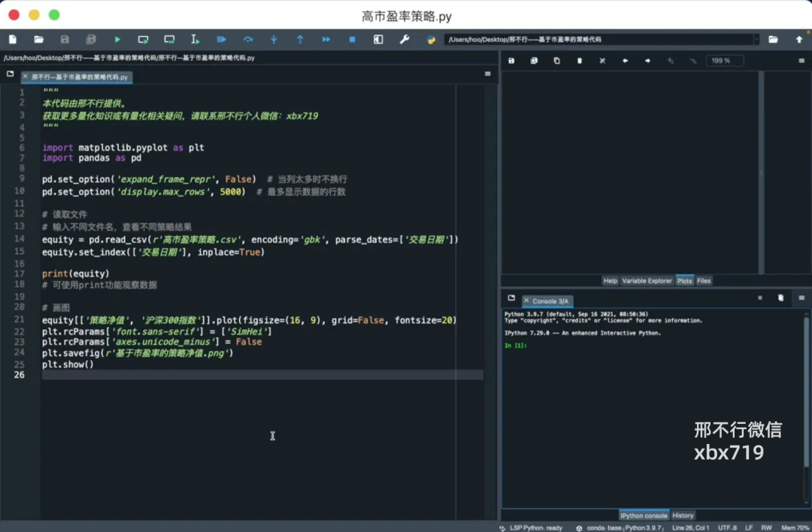The height and width of the screenshot is (532, 812).
Task: Select the Plots tab
Action: (684, 280)
